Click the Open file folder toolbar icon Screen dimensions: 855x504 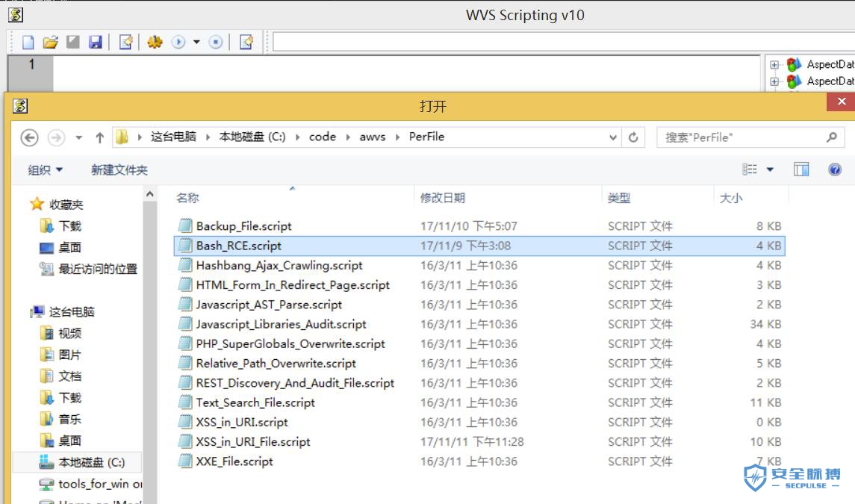[x=50, y=42]
